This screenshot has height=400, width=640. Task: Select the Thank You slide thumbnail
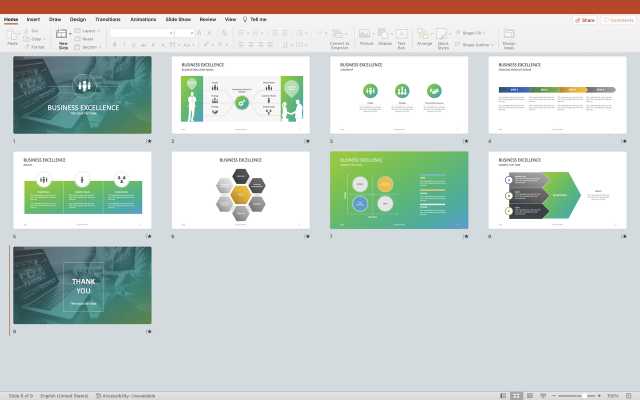tap(82, 285)
